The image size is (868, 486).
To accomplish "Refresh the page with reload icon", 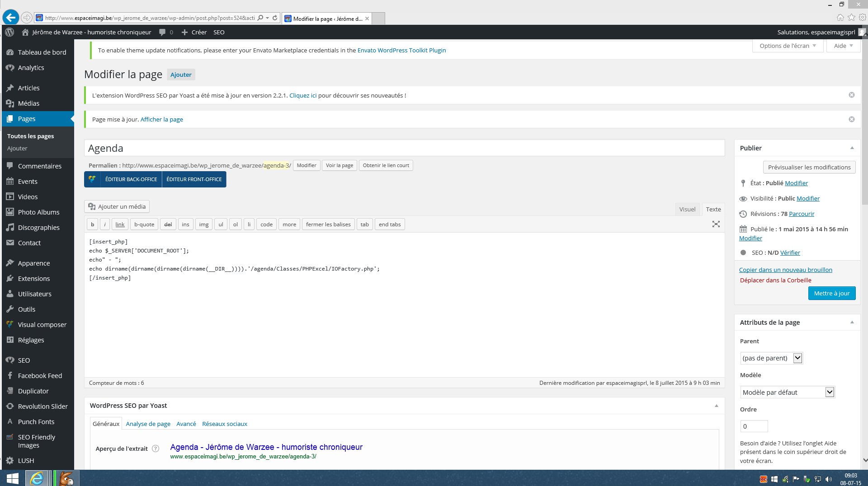I will 275,18.
